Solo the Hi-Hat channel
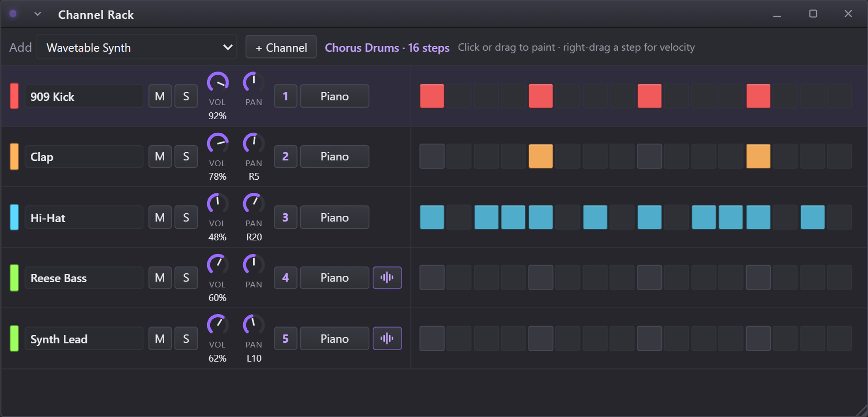868x417 pixels. 186,217
